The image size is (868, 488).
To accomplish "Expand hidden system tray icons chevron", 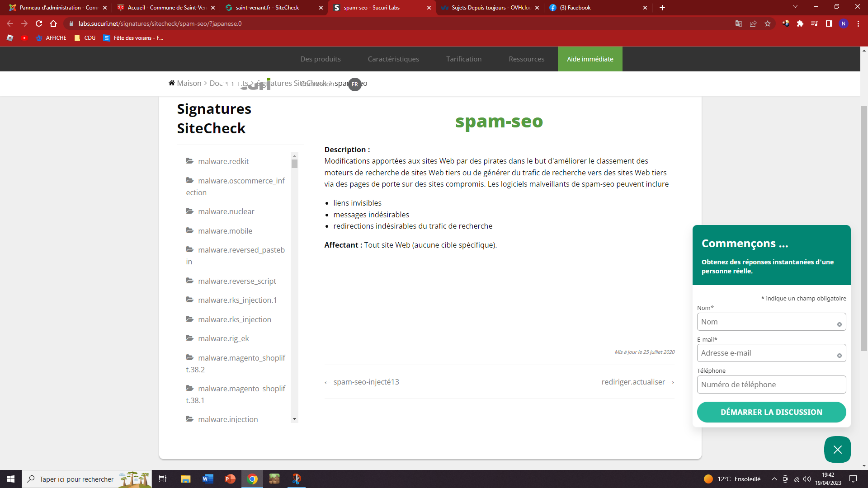I will pos(774,479).
